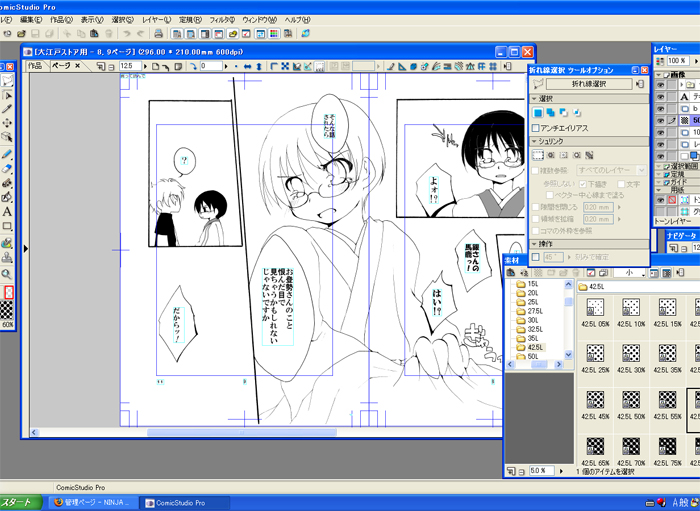Click the open file folder icon
Image resolution: width=700 pixels, height=511 pixels.
click(21, 33)
